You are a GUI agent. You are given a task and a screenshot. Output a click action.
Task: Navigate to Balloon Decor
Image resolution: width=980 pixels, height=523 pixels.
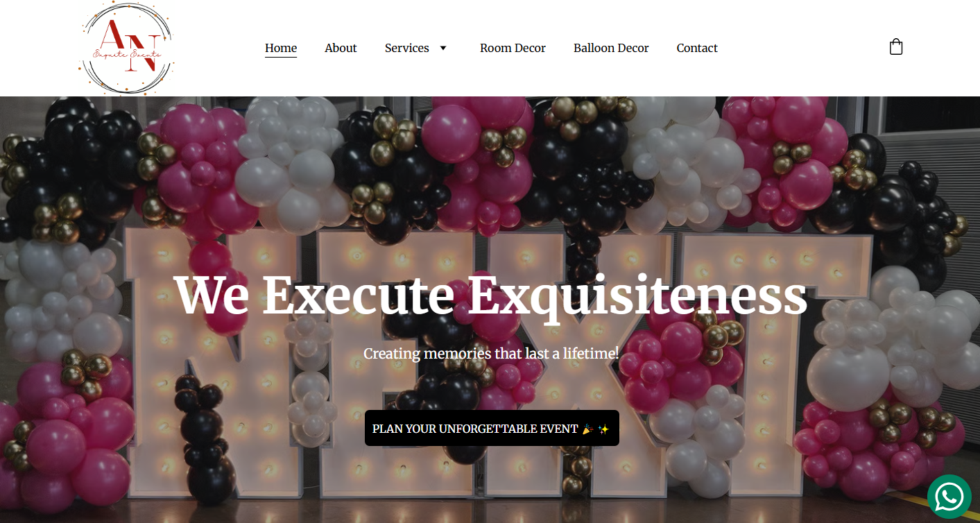click(x=611, y=48)
